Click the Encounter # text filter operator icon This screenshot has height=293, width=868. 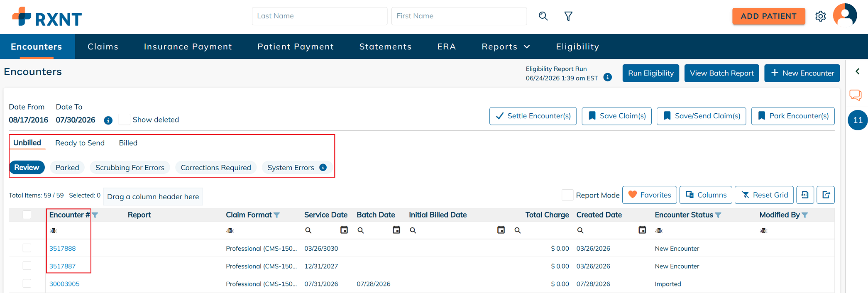(54, 230)
